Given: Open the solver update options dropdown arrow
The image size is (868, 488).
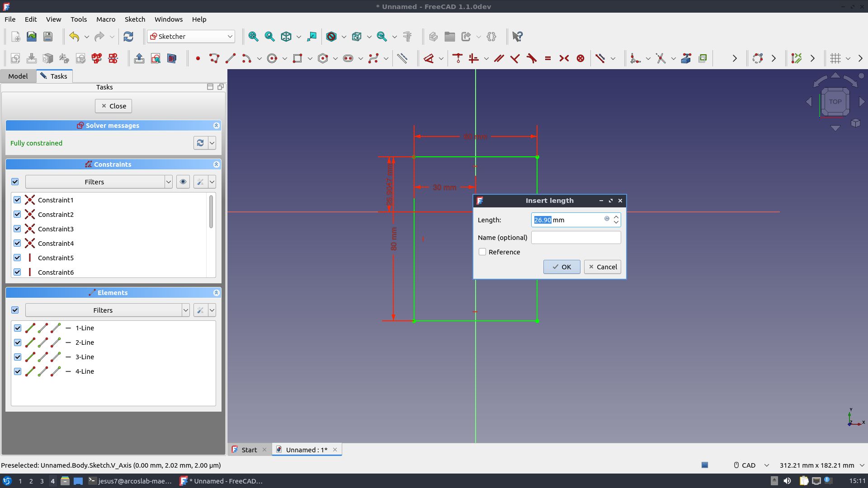Looking at the screenshot, I should (212, 143).
